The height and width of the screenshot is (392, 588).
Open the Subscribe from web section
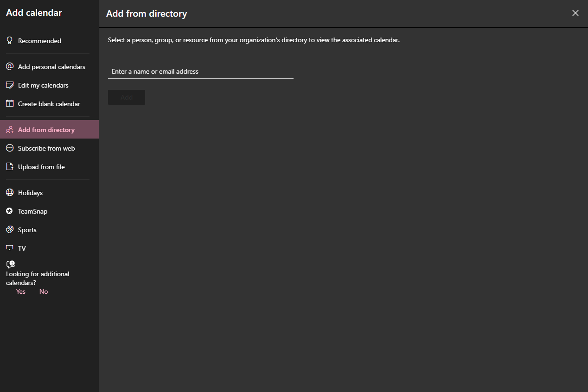tap(46, 148)
